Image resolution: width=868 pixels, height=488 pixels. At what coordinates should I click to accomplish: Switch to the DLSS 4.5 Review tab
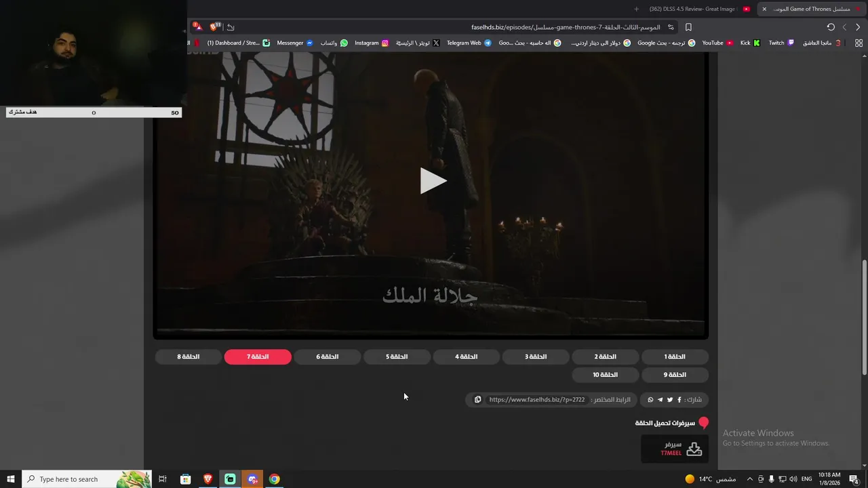[x=698, y=9]
